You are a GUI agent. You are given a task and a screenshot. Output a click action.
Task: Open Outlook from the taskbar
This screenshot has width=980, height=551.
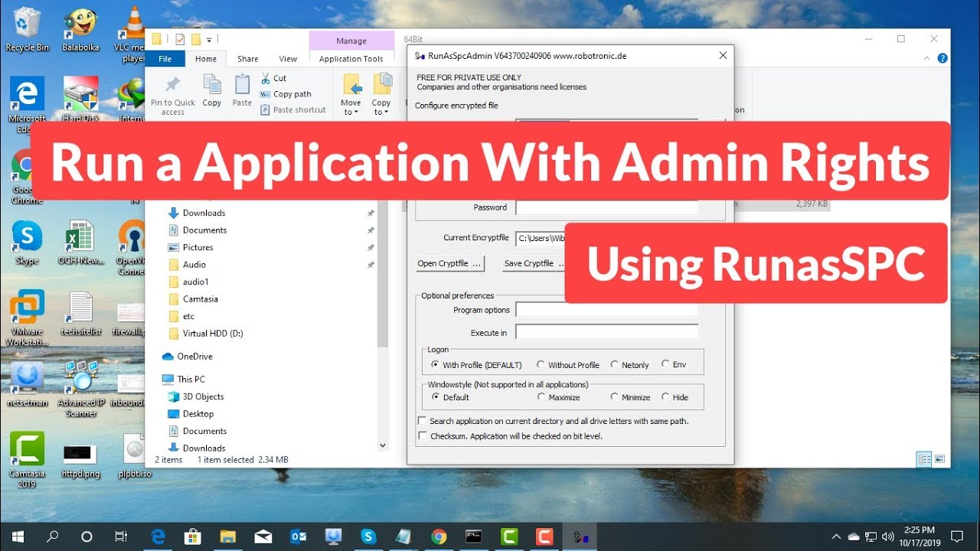(298, 536)
